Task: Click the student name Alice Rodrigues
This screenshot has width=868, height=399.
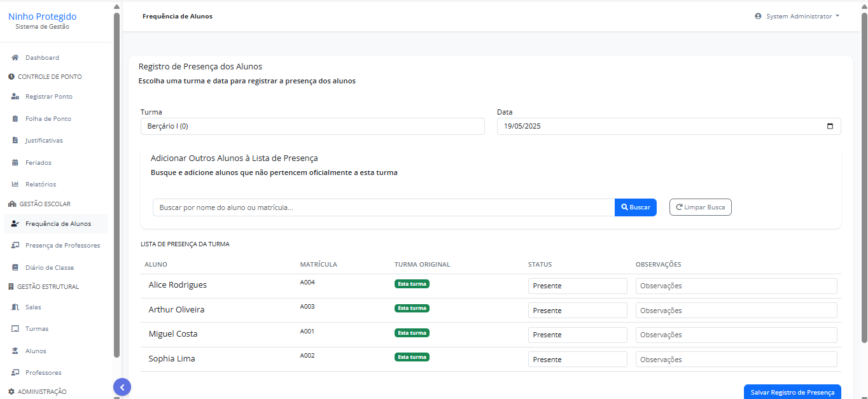Action: coord(178,285)
